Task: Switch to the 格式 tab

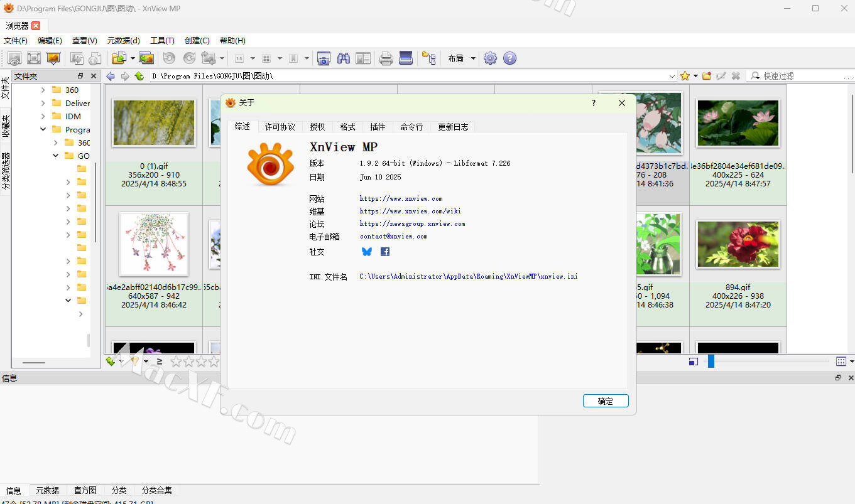Action: [x=347, y=127]
